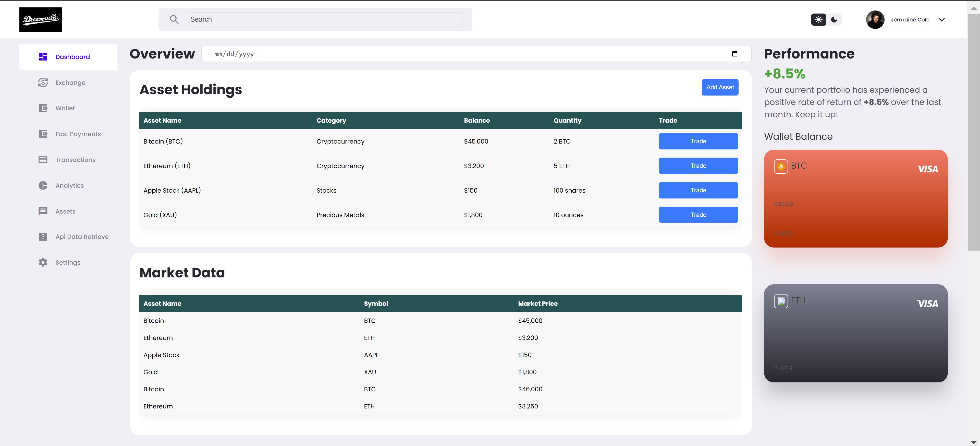
Task: Click Trade button for Apple Stock (AAPL)
Action: 698,191
